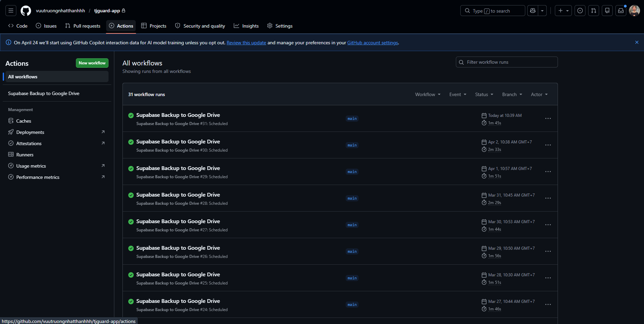Open the Create new plus dropdown
The image size is (644, 324).
pos(563,11)
